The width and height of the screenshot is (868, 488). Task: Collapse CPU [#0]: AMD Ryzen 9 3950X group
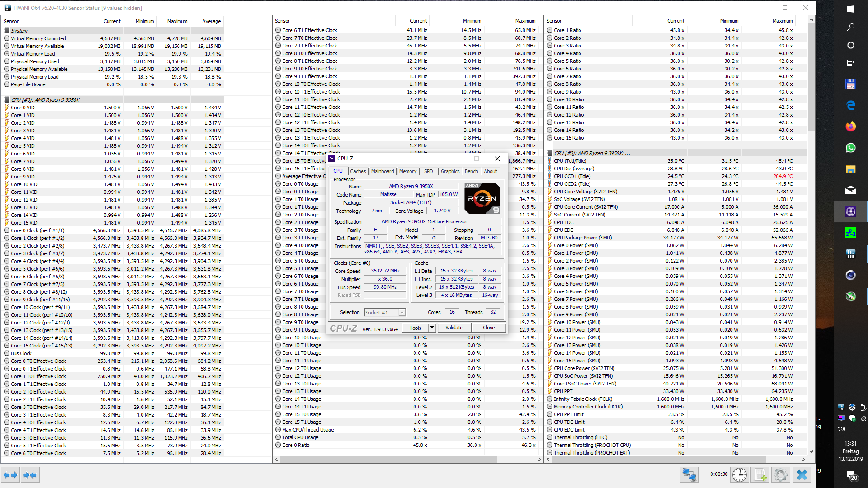(x=45, y=100)
